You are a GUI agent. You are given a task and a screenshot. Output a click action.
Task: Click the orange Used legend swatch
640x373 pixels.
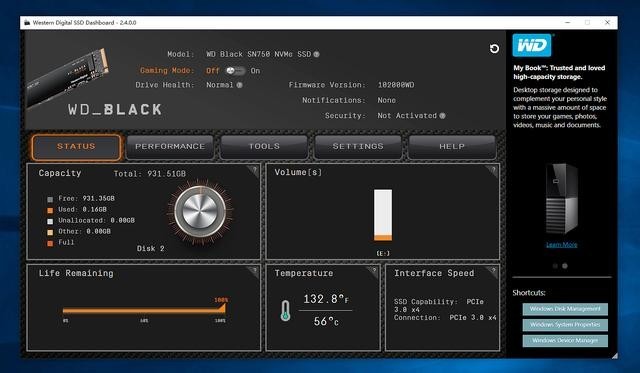point(50,211)
